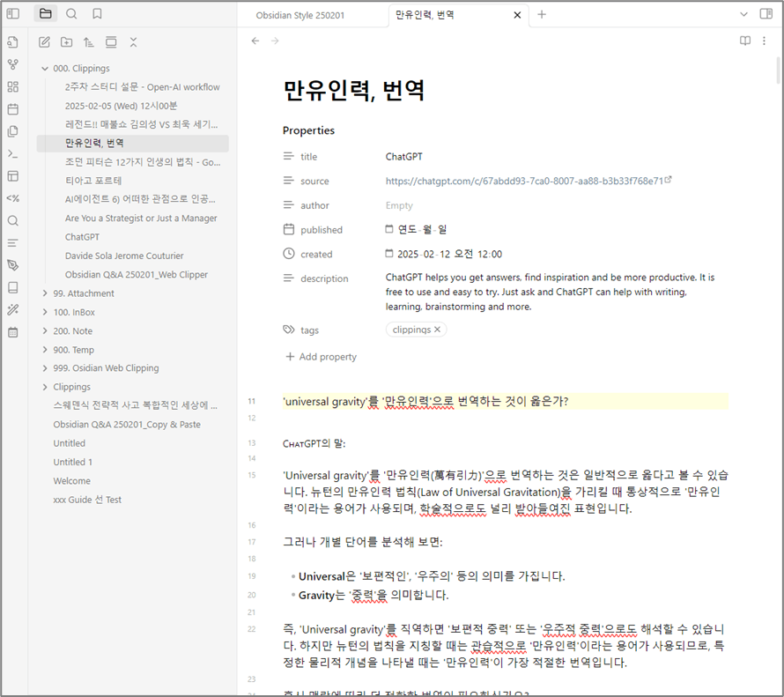The image size is (784, 697).
Task: Expand the 900. Temp folder
Action: [x=45, y=350]
